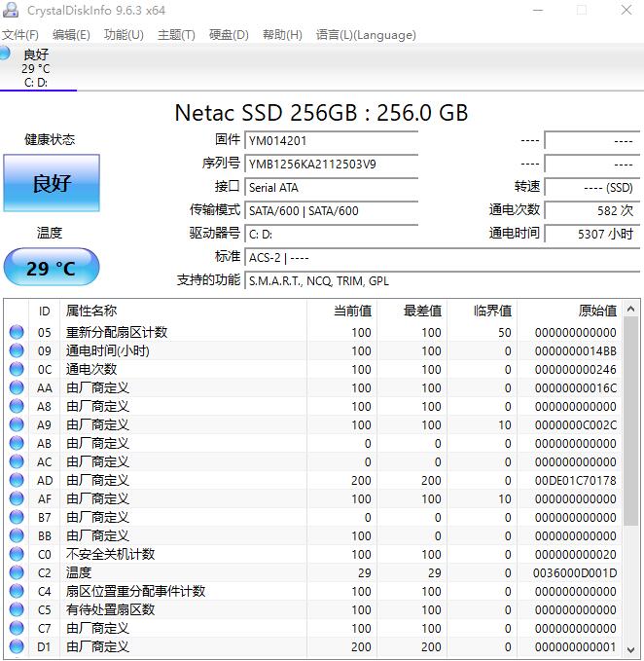
Task: Open the 功能(U) menu
Action: click(124, 35)
